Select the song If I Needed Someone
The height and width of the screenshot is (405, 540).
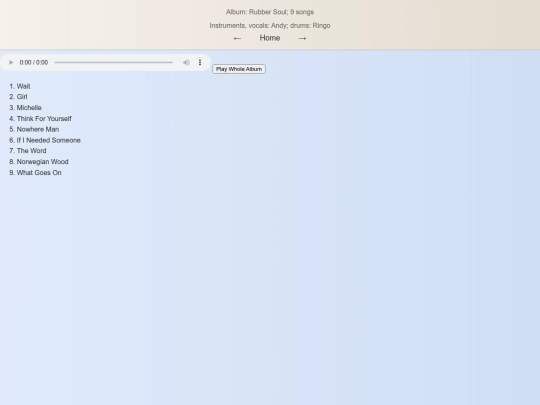tap(49, 140)
